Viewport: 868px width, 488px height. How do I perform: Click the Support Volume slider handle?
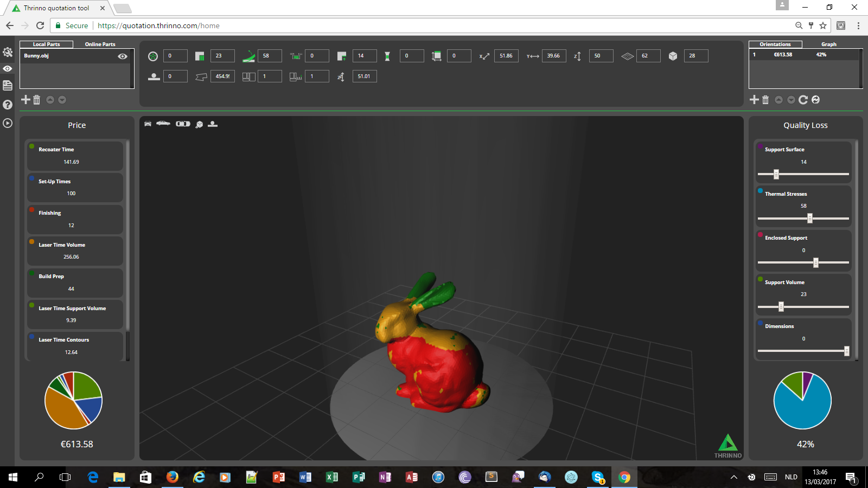(x=781, y=306)
